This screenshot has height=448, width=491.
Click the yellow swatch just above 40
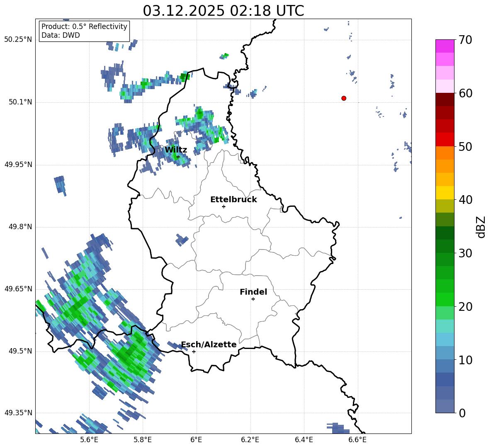445,193
